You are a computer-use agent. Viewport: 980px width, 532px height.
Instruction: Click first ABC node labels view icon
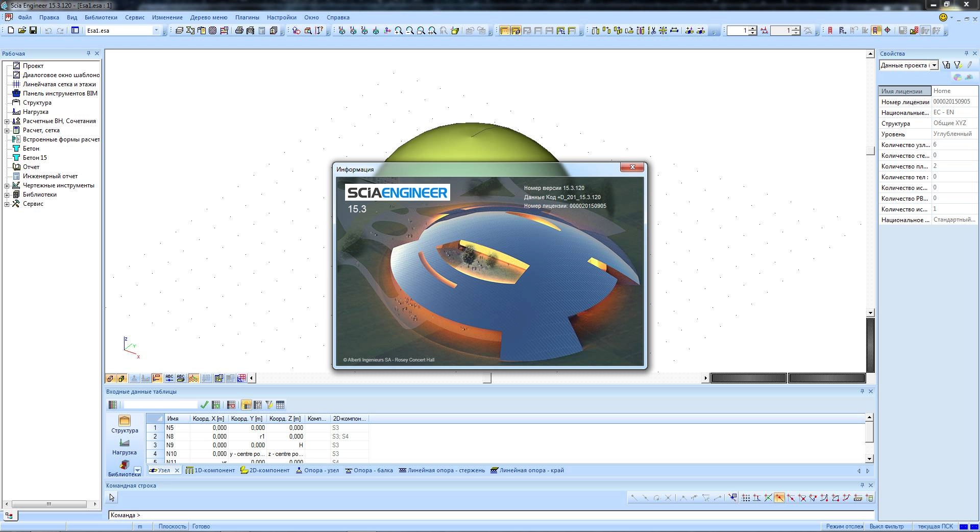[169, 378]
